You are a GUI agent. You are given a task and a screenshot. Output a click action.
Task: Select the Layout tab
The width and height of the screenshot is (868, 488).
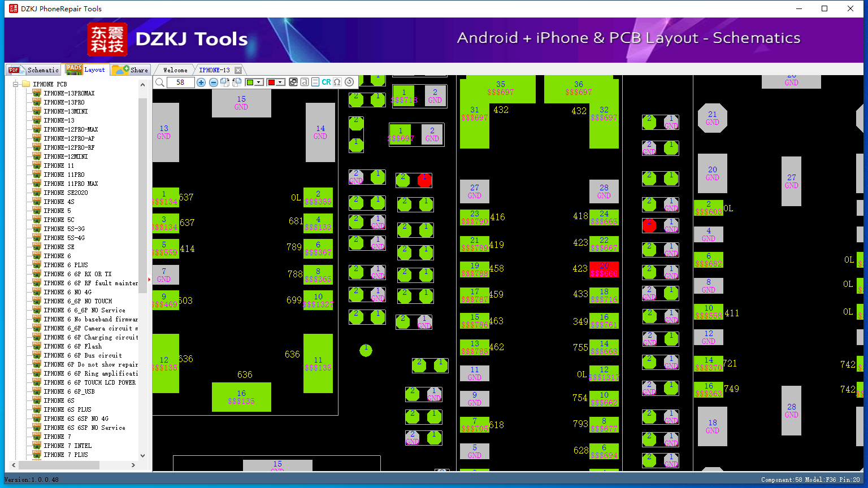(85, 69)
